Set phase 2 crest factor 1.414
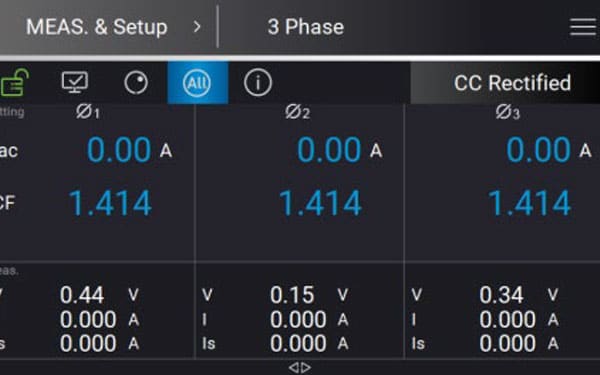Screen dimensions: 600x375 coord(321,203)
